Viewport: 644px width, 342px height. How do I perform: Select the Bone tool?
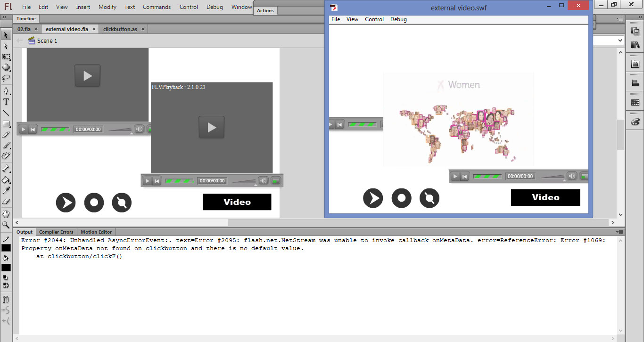[x=6, y=168]
